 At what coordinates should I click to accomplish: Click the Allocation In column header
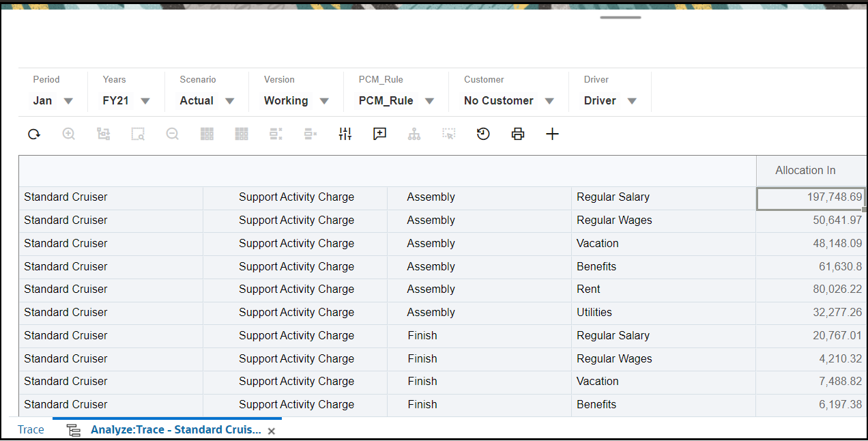805,171
